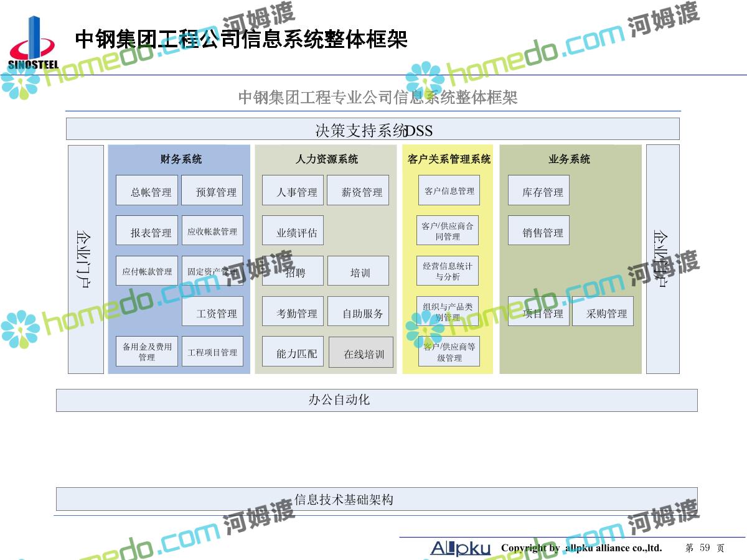747x560 pixels.
Task: Click the 办公自动化 bar
Action: (x=377, y=400)
